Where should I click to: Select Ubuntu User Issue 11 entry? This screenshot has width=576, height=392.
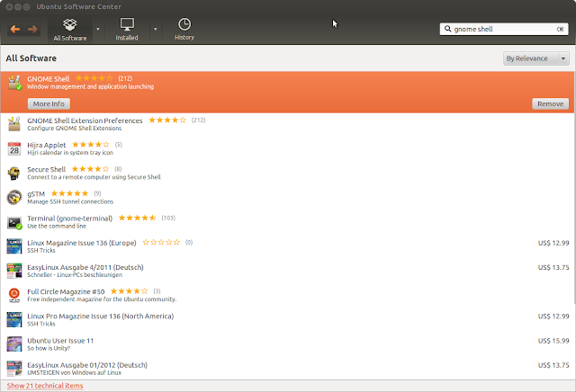pos(287,344)
